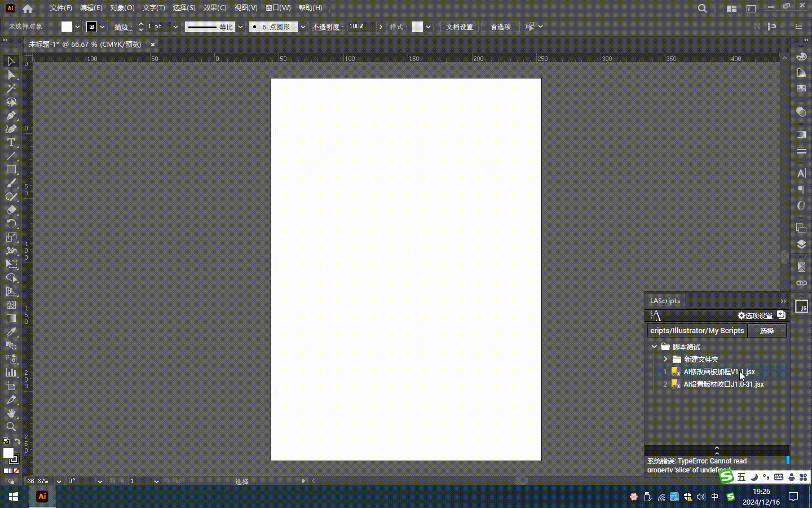The image size is (812, 508).
Task: Select the Curvature tool
Action: [x=11, y=129]
